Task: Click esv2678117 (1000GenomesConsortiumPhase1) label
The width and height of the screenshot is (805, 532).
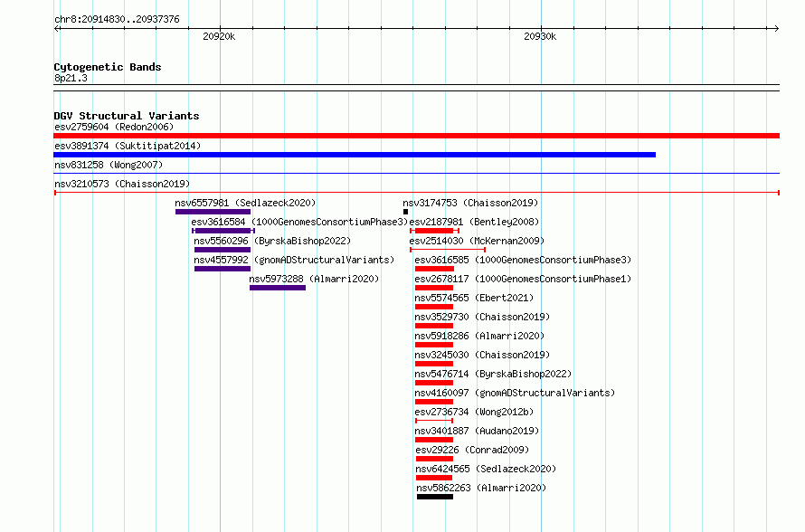Action: [523, 279]
